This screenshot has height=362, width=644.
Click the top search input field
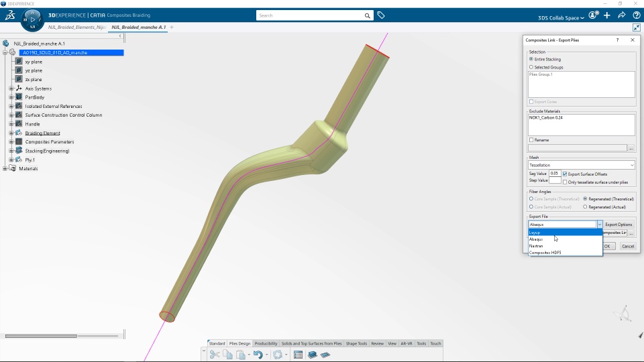(310, 15)
